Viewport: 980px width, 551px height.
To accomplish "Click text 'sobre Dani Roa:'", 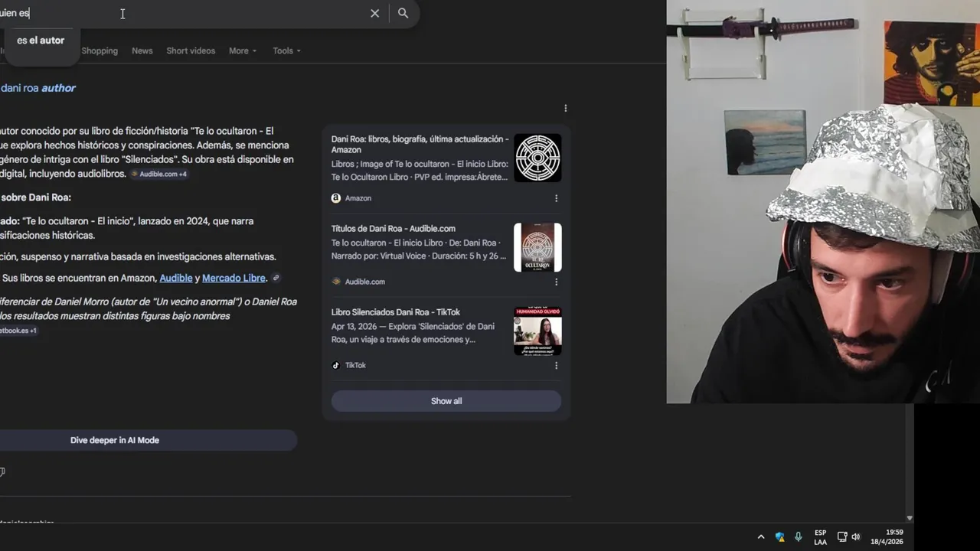I will pyautogui.click(x=36, y=197).
